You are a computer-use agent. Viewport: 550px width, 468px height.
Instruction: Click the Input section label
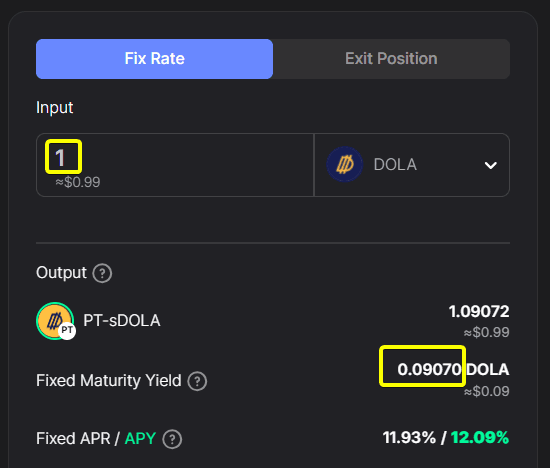click(55, 108)
